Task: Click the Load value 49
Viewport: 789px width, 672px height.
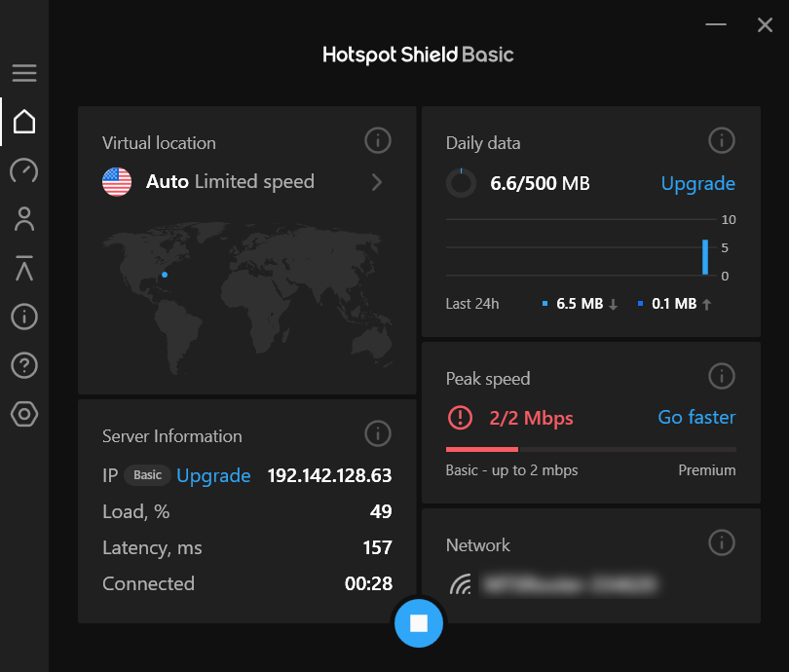Action: (381, 511)
